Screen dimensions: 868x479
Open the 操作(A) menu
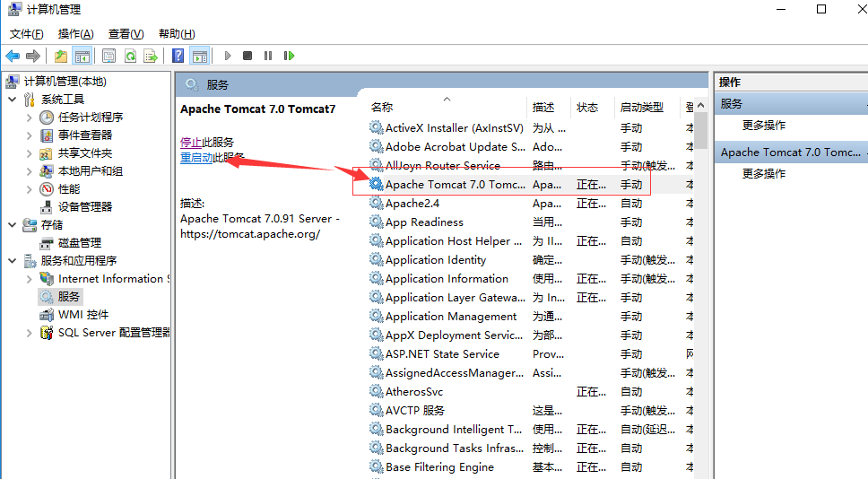coord(76,34)
